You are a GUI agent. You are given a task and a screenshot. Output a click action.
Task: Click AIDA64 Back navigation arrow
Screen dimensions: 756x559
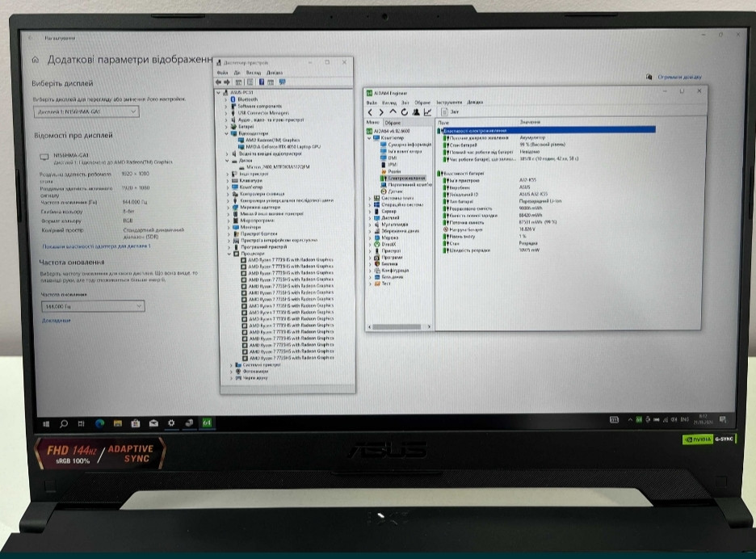click(371, 112)
